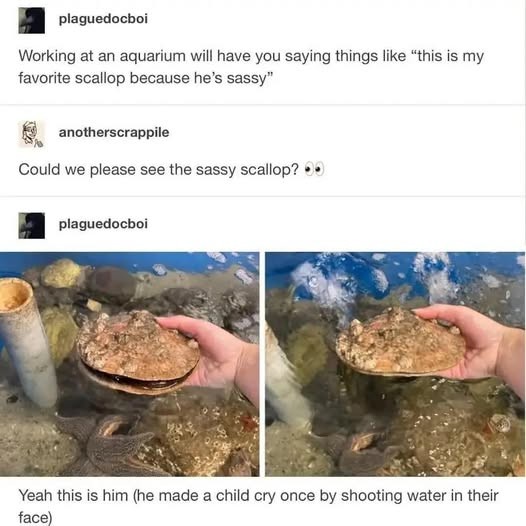This screenshot has height=526, width=526.
Task: Click plaguedocboi's avatar above the photos
Action: [x=32, y=225]
